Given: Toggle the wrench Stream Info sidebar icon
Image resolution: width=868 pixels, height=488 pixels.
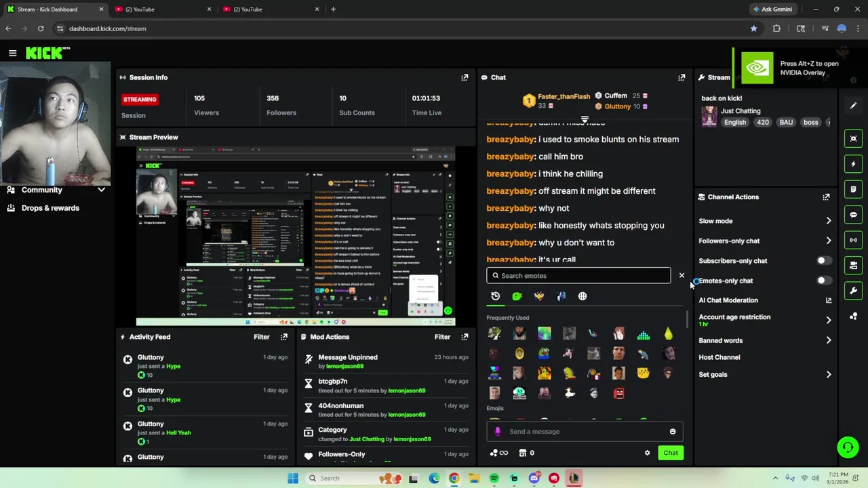Looking at the screenshot, I should 853,291.
